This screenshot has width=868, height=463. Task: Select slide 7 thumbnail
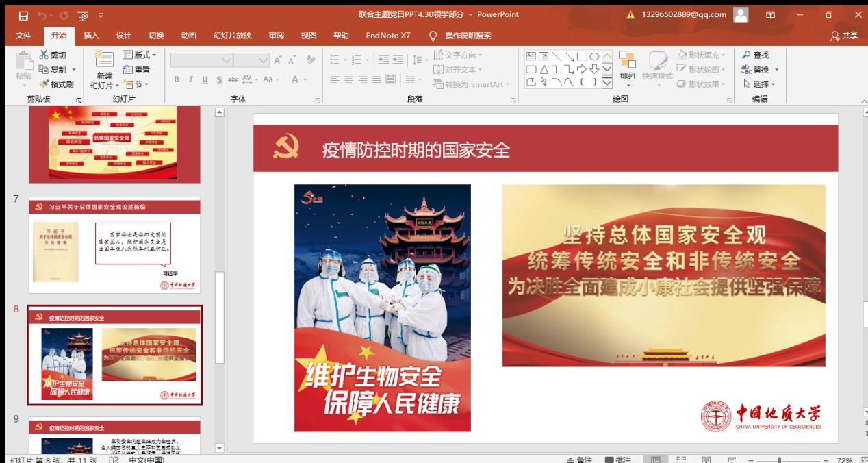[115, 246]
